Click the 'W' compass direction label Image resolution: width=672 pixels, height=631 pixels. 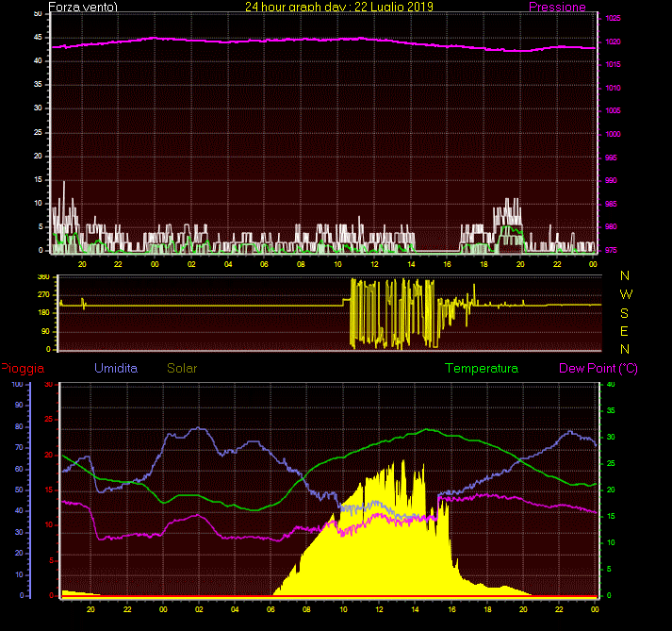626,294
